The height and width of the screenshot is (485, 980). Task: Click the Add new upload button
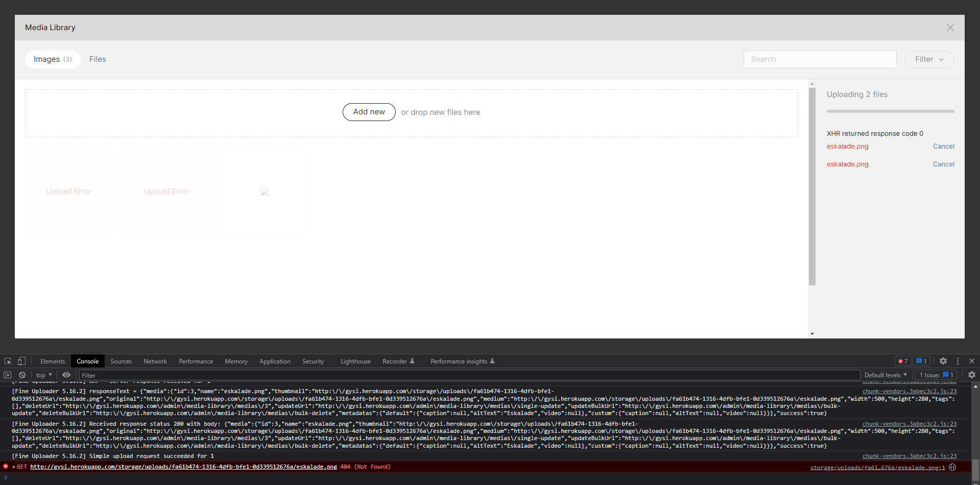tap(369, 112)
